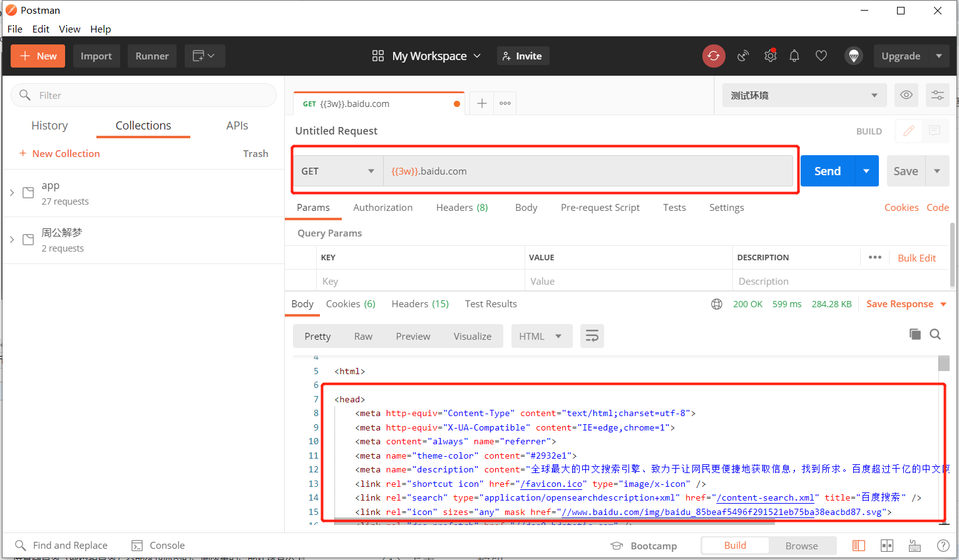Switch to the APIs tab
Image resolution: width=959 pixels, height=560 pixels.
point(237,125)
